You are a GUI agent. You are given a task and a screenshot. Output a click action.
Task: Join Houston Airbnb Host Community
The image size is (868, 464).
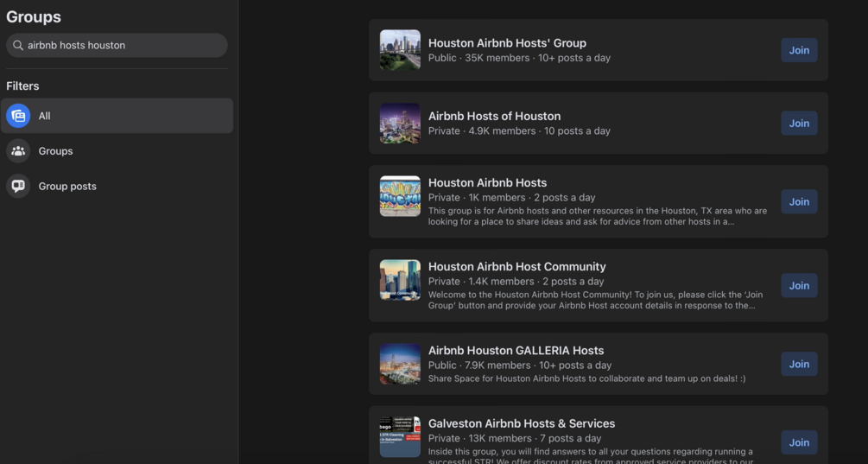pos(799,286)
